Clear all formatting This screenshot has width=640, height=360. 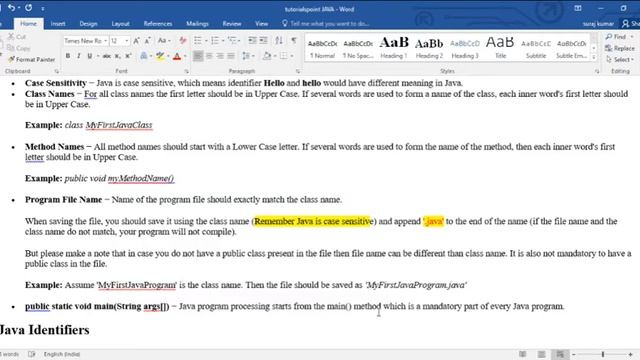tap(183, 40)
